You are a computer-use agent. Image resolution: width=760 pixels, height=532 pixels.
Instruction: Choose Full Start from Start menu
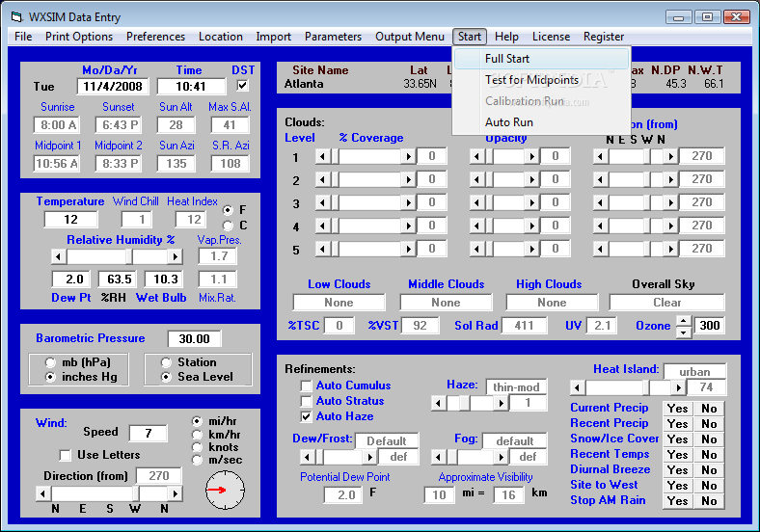[541, 59]
